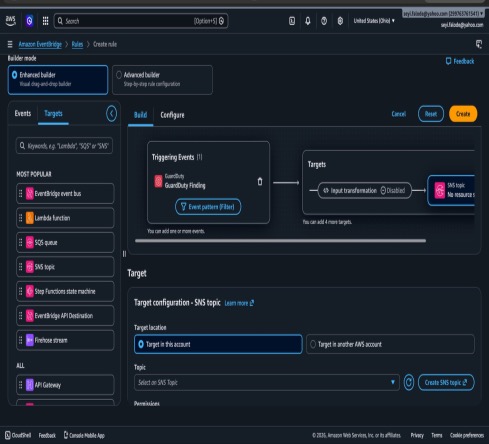Switch to the Configure tab

172,115
